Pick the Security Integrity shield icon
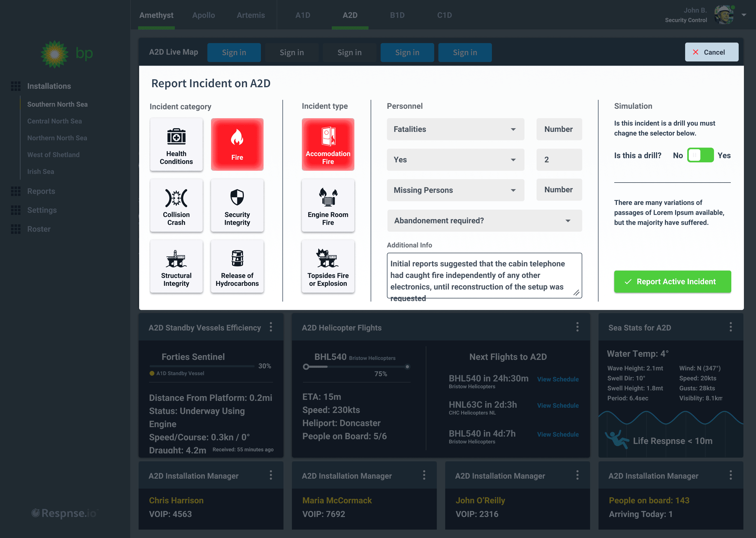Viewport: 756px width, 538px height. point(237,198)
